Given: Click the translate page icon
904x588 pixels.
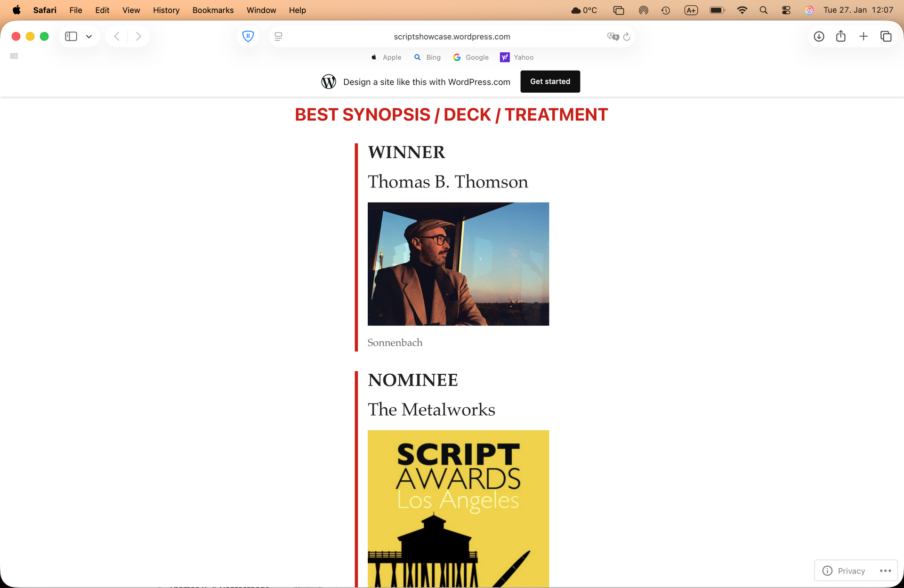Looking at the screenshot, I should click(x=613, y=36).
